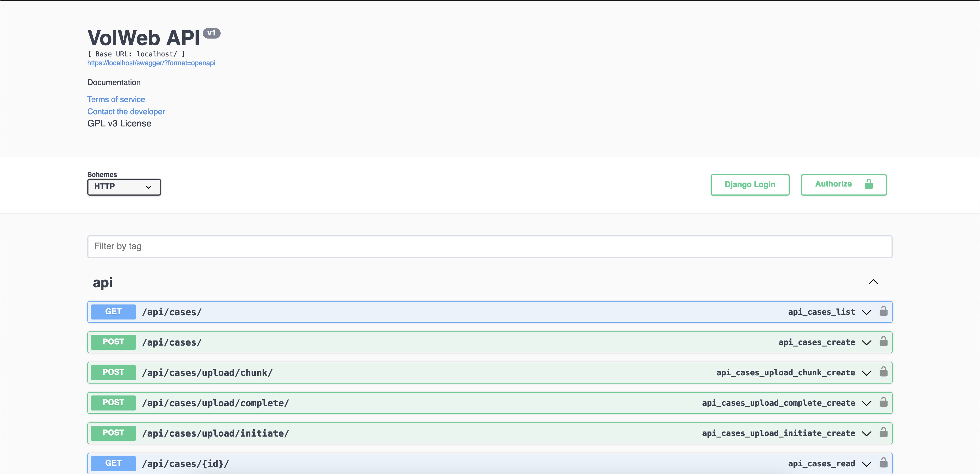Viewport: 980px width, 474px height.
Task: Click the lock icon on api_cases_read row
Action: click(883, 463)
